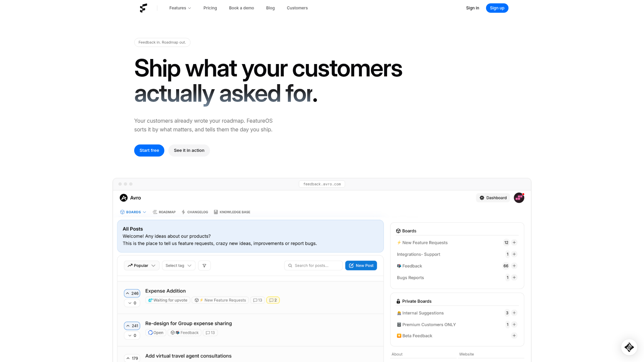Open the Pricing menu item
Viewport: 644px width, 362px height.
pyautogui.click(x=210, y=8)
